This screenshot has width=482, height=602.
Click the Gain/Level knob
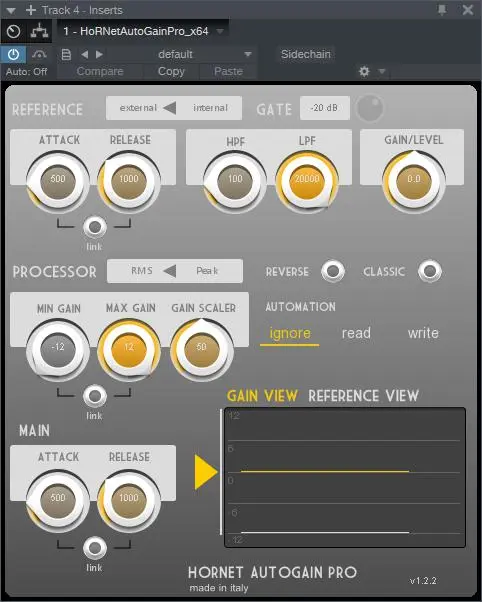tap(414, 181)
